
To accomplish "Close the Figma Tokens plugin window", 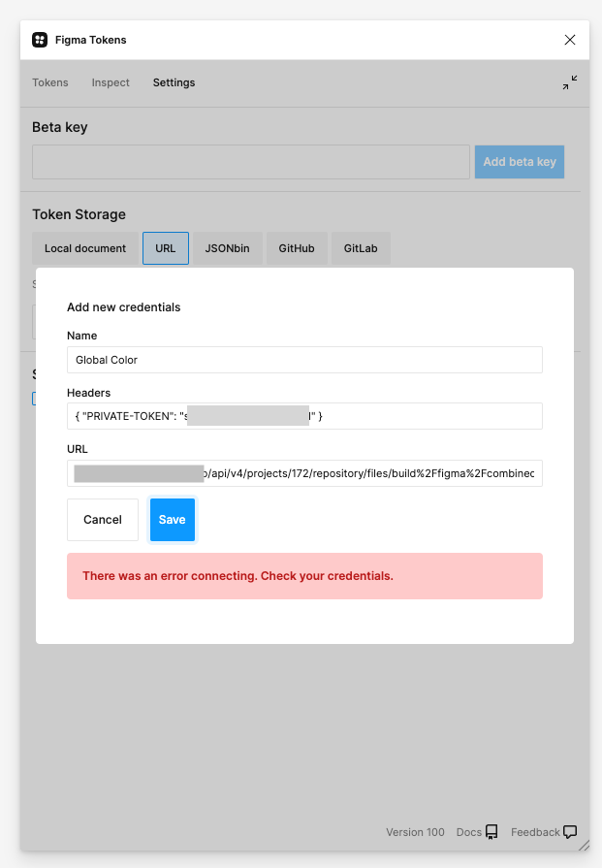I will pos(570,40).
